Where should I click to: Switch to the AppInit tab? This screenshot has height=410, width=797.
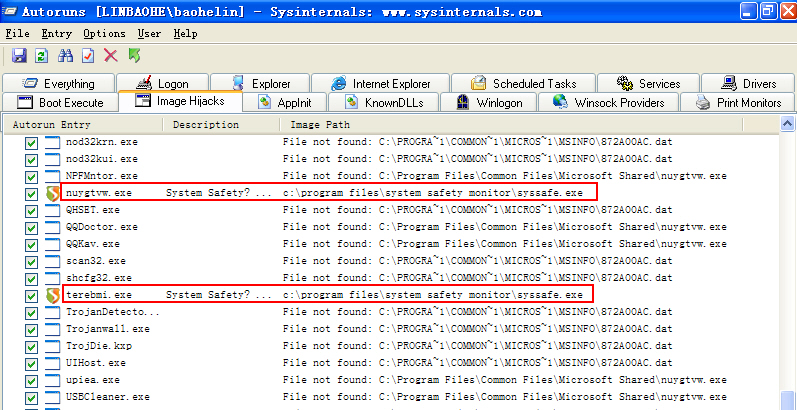(284, 102)
